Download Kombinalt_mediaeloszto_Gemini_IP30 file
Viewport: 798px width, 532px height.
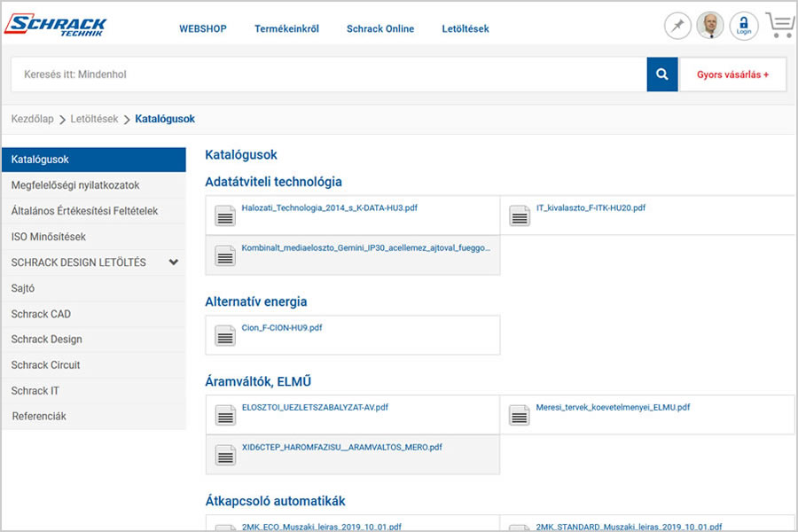click(366, 248)
